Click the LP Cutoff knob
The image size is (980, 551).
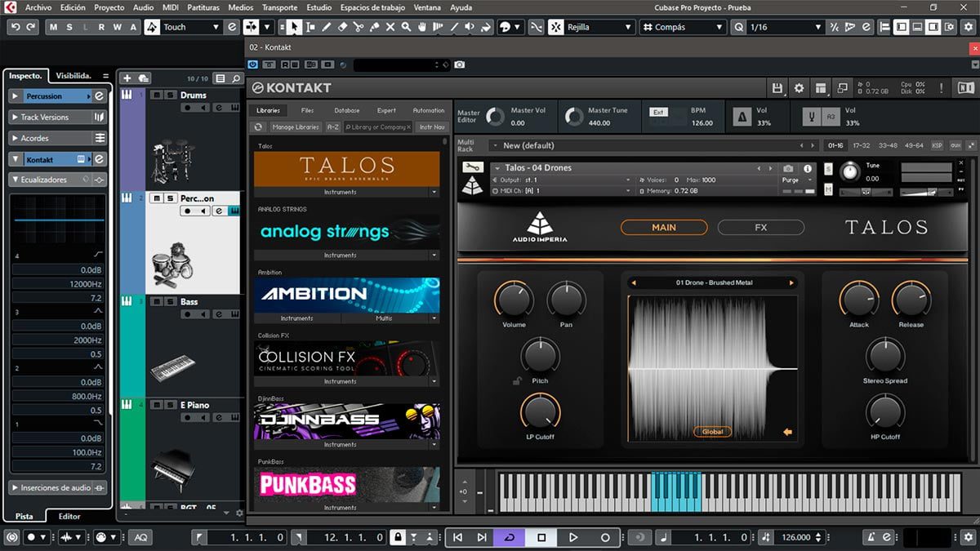pyautogui.click(x=540, y=411)
